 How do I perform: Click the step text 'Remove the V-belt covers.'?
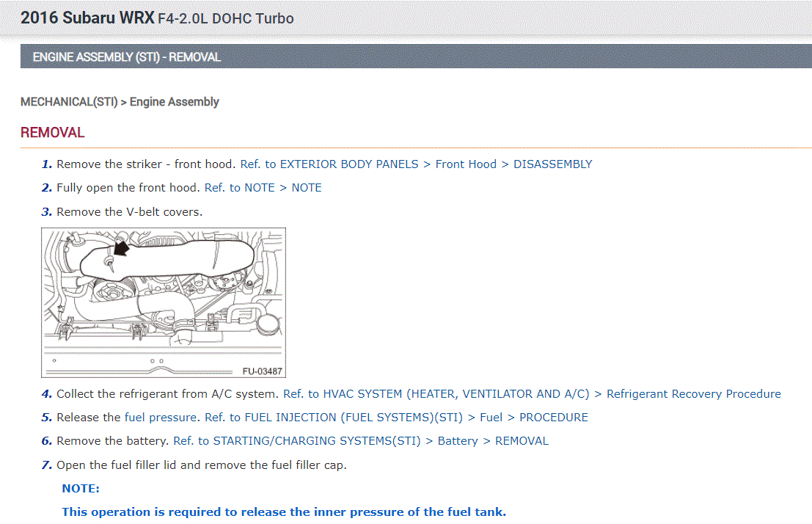pyautogui.click(x=129, y=212)
